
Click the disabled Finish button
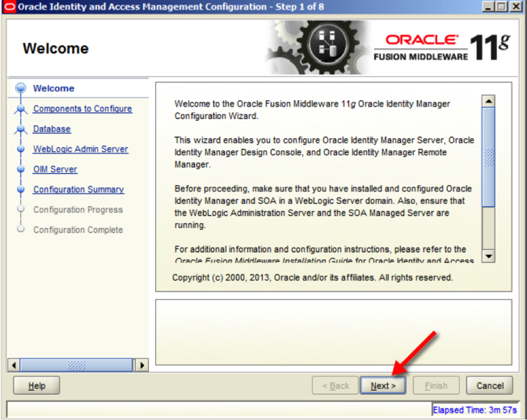tap(436, 385)
